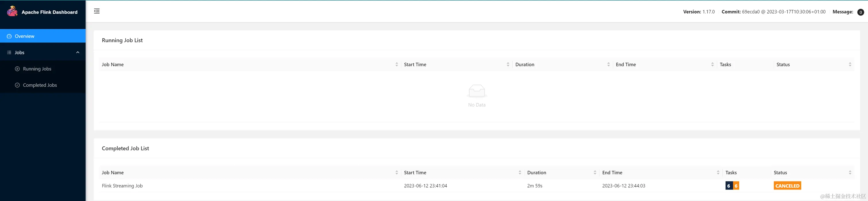Collapse the Jobs submenu
Image resolution: width=868 pixels, height=201 pixels.
43,52
